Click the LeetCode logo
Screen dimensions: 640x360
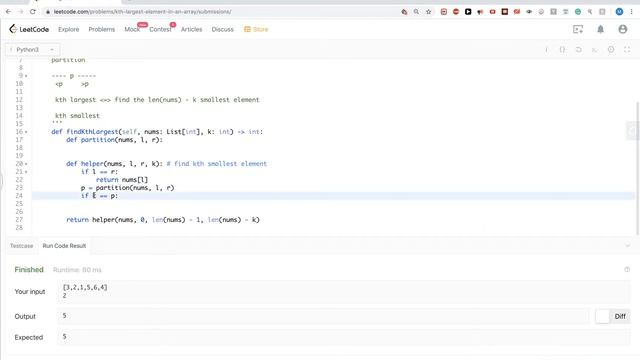point(29,29)
